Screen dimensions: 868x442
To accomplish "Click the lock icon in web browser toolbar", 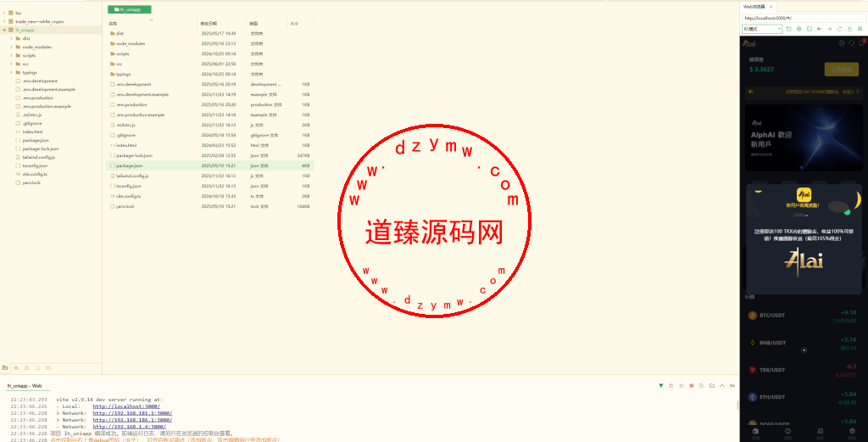I will (849, 29).
